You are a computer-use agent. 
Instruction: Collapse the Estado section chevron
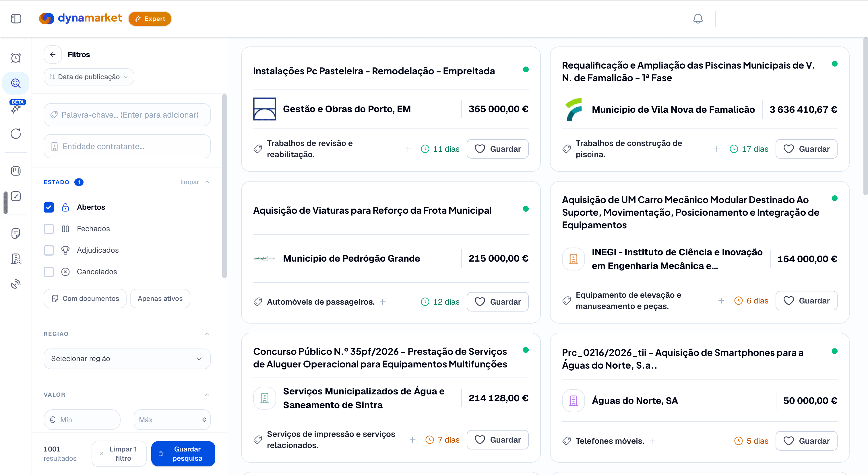[x=207, y=182]
